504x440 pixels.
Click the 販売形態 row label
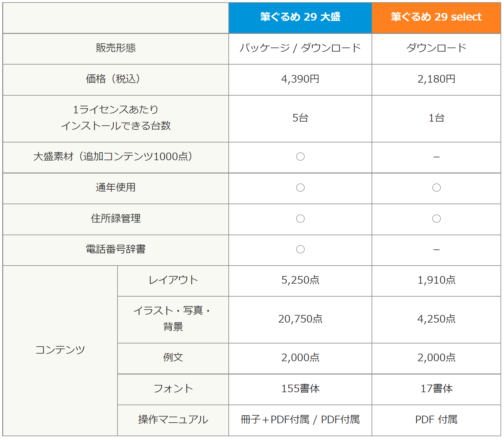tap(116, 48)
